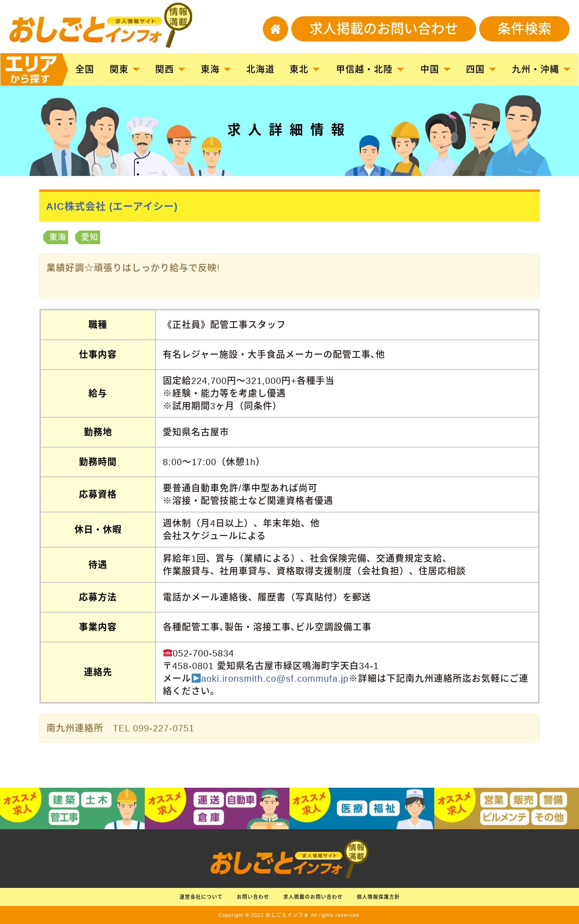Click the 愛知 prefecture tag

(x=88, y=237)
